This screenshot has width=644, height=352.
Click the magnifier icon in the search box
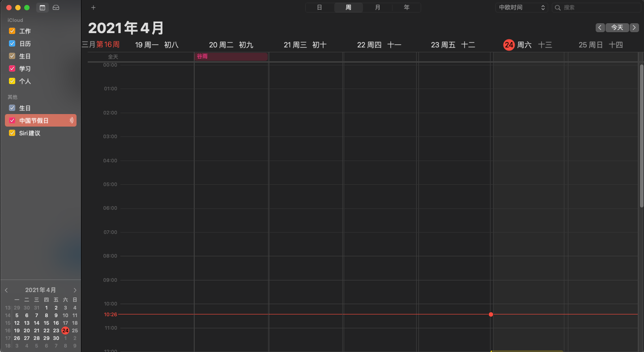558,8
